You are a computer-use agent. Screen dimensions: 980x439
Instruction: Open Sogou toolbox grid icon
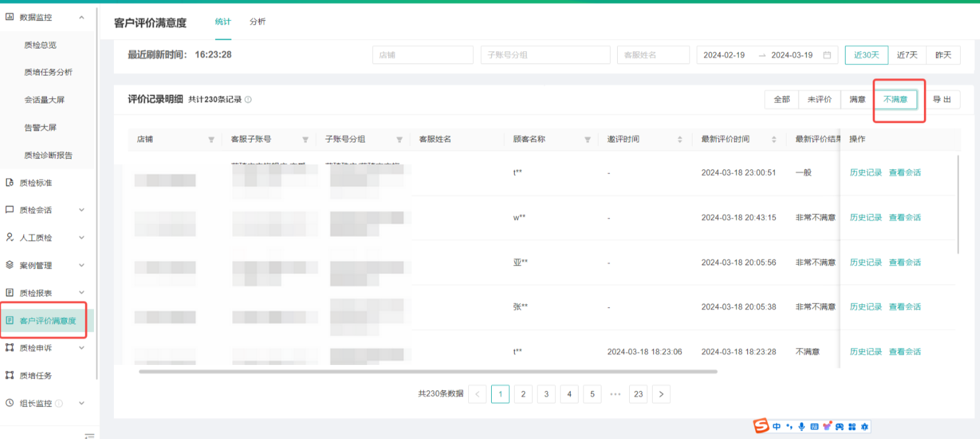click(x=852, y=426)
